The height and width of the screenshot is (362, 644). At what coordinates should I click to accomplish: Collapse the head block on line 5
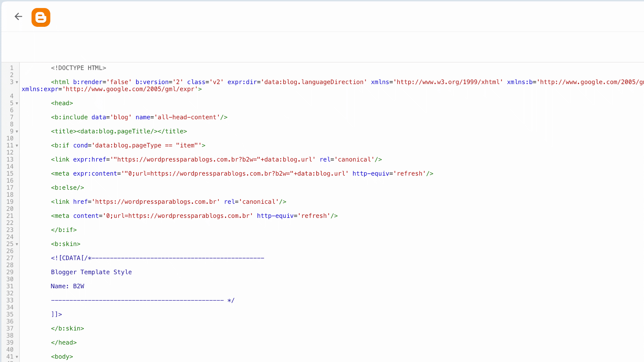[x=17, y=104]
